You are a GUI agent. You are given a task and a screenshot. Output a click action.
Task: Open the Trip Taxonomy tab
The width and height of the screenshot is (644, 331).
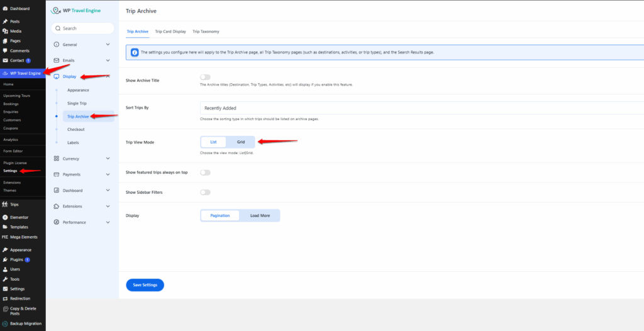pyautogui.click(x=206, y=31)
